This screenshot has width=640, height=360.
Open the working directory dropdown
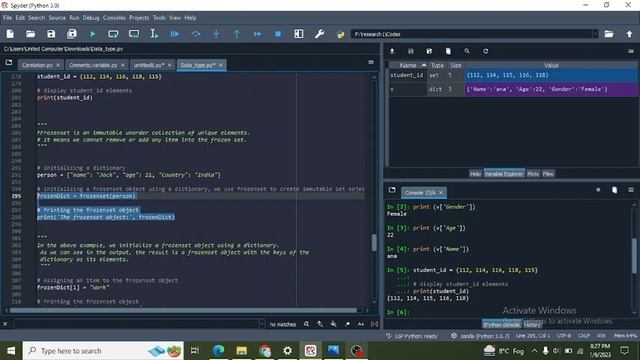pos(596,34)
